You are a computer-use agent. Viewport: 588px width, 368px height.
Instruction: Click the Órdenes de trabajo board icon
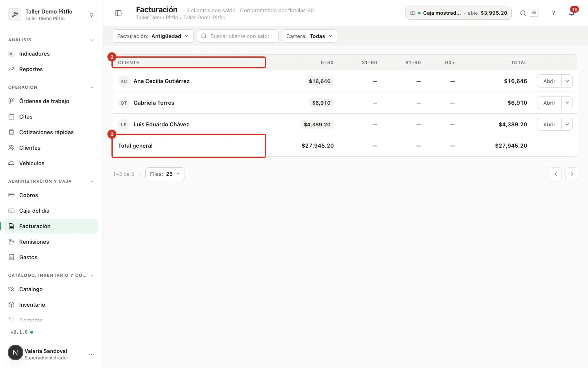coord(11,101)
